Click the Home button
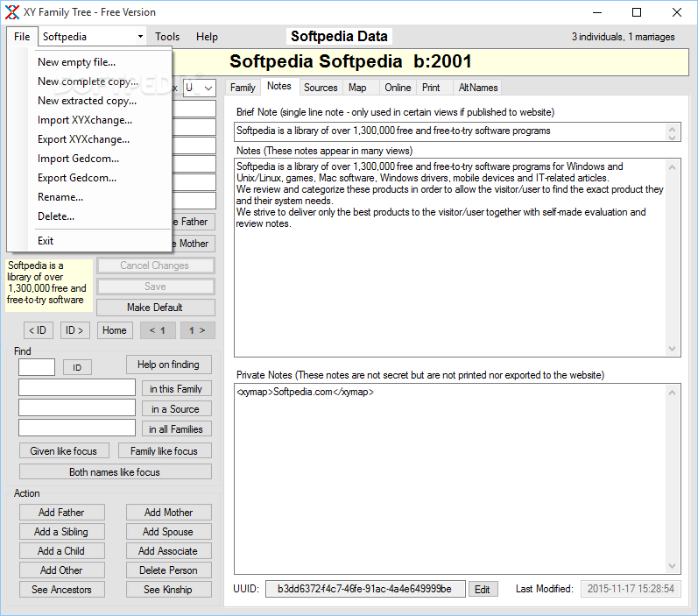 click(115, 330)
